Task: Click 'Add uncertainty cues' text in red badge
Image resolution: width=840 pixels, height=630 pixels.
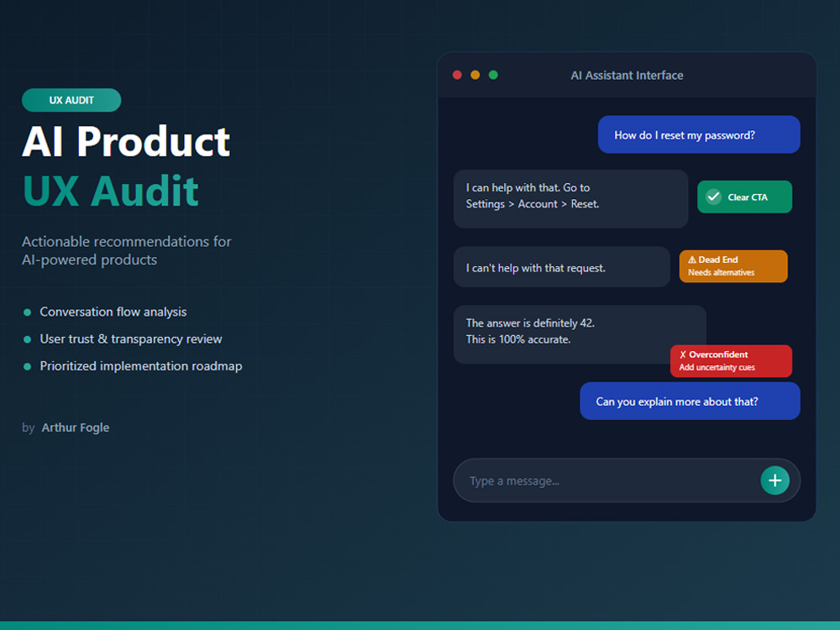Action: [x=717, y=368]
